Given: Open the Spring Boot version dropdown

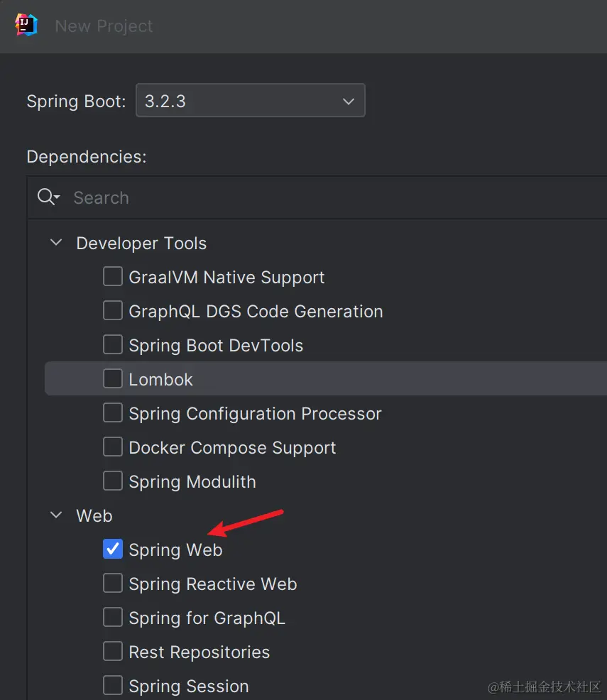Looking at the screenshot, I should click(251, 100).
